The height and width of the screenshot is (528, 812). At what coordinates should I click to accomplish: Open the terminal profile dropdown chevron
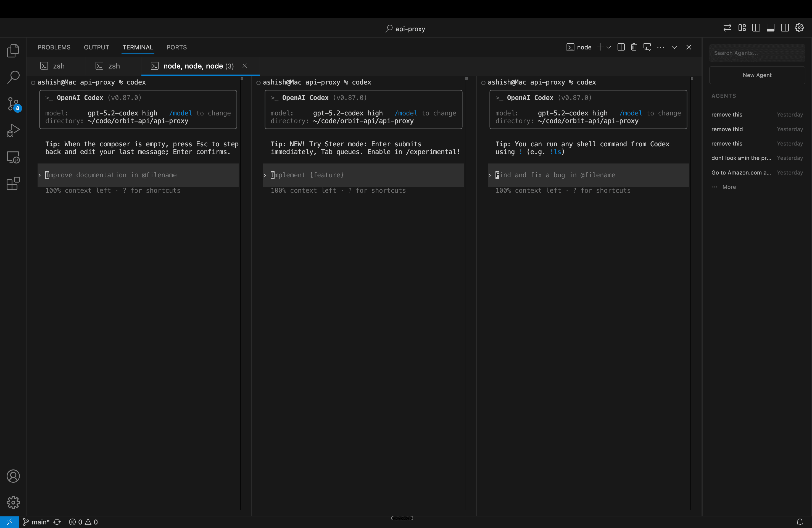point(609,47)
